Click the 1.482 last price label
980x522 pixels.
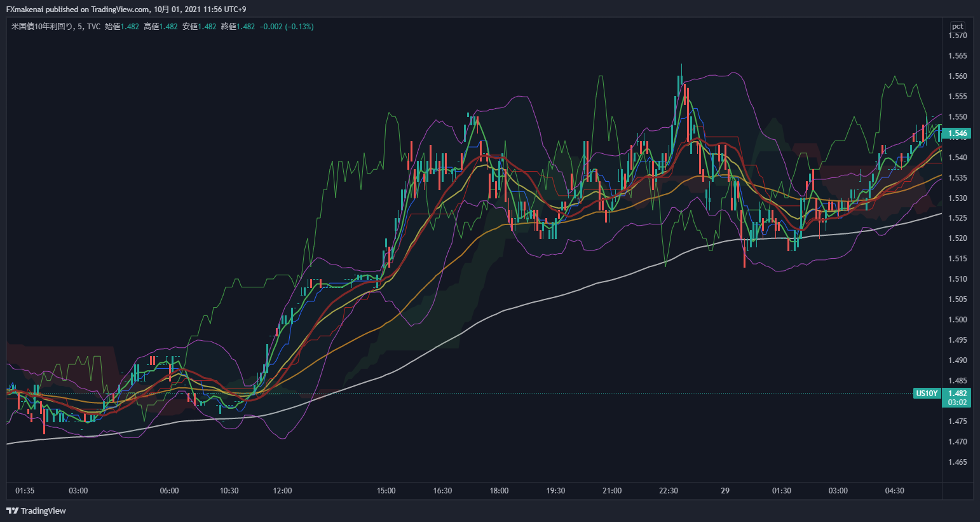pos(957,394)
